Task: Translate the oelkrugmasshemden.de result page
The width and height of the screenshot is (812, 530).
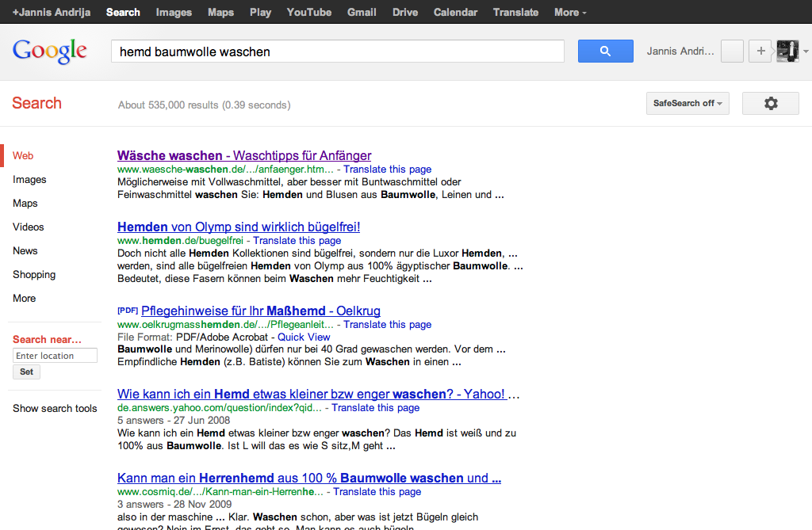Action: click(387, 325)
